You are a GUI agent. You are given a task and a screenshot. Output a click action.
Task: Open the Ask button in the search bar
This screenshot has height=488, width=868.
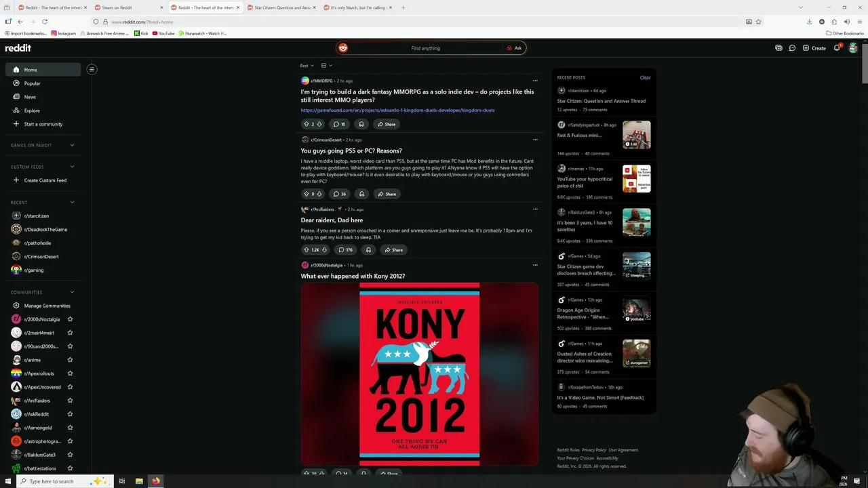click(514, 48)
